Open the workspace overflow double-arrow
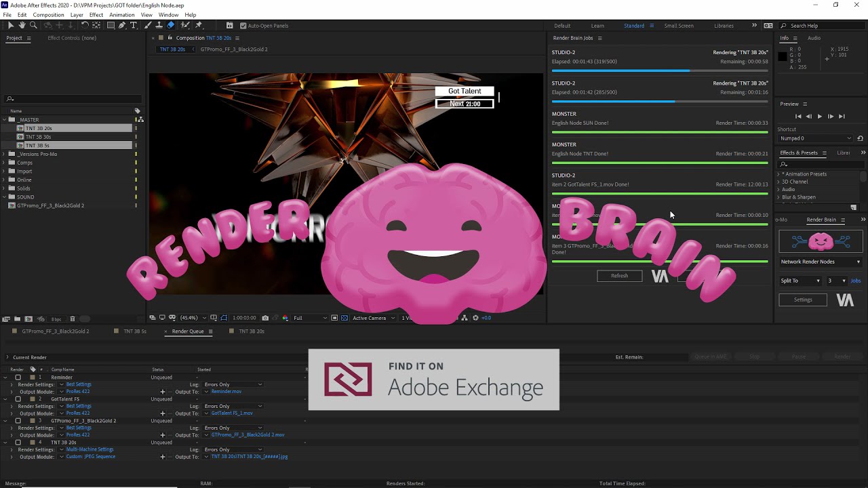 pos(754,26)
